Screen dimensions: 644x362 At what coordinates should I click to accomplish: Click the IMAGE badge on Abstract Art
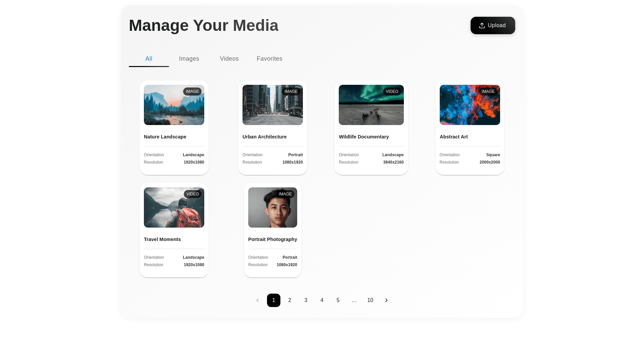pos(488,92)
